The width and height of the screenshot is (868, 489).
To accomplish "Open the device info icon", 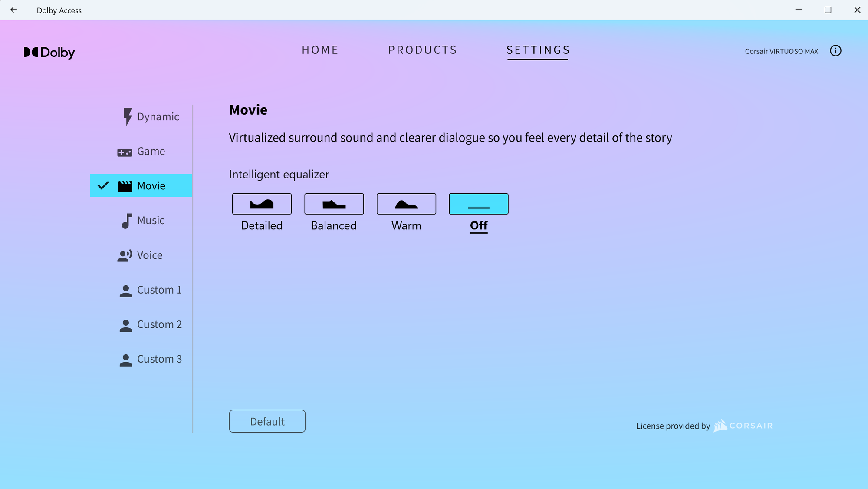I will [x=835, y=51].
